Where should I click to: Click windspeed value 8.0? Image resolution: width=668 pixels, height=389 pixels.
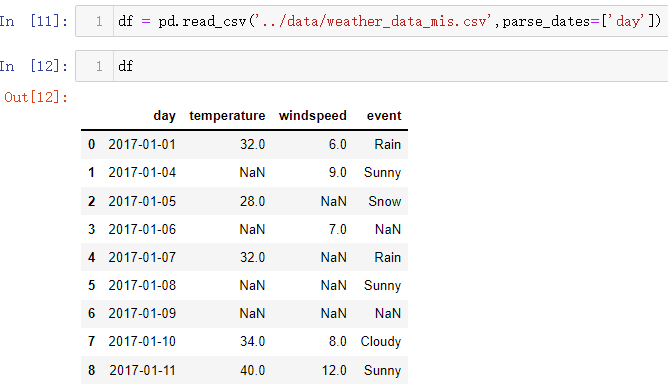337,342
